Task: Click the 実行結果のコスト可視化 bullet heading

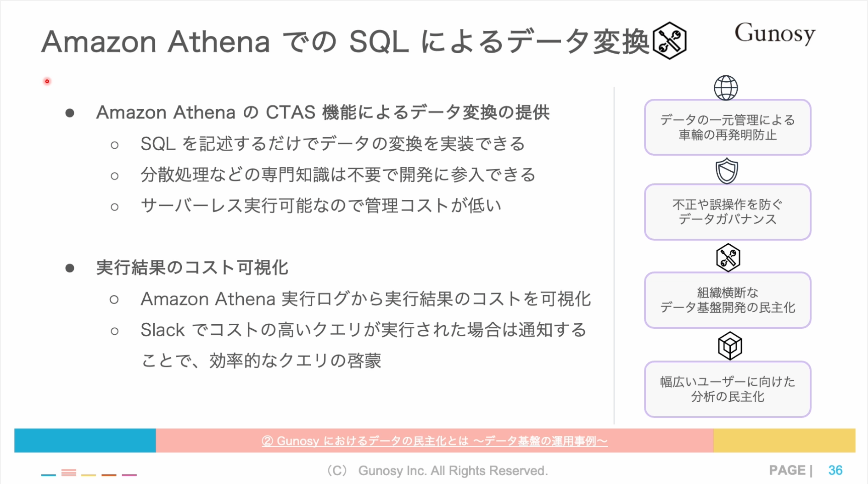Action: pyautogui.click(x=192, y=267)
